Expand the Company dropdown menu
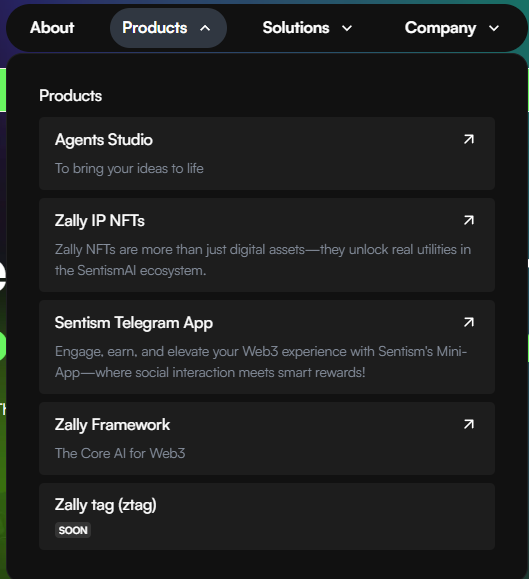529x579 pixels. [x=452, y=28]
